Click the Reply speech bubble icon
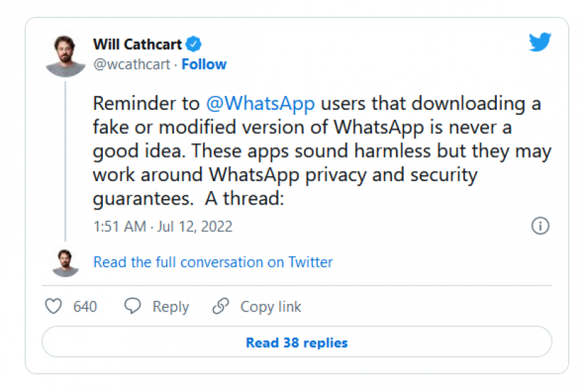The height and width of the screenshot is (392, 585). point(133,307)
